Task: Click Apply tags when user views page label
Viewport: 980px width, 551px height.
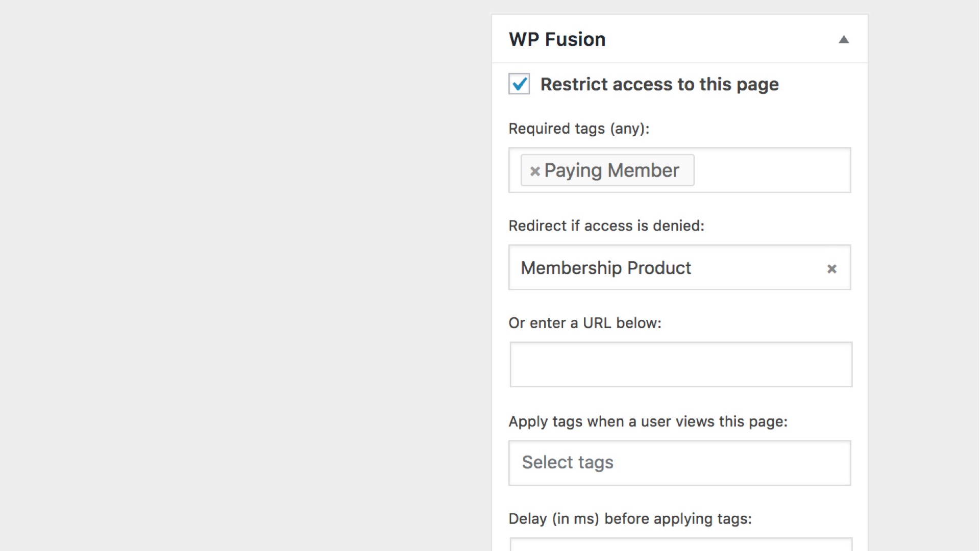Action: [x=648, y=421]
